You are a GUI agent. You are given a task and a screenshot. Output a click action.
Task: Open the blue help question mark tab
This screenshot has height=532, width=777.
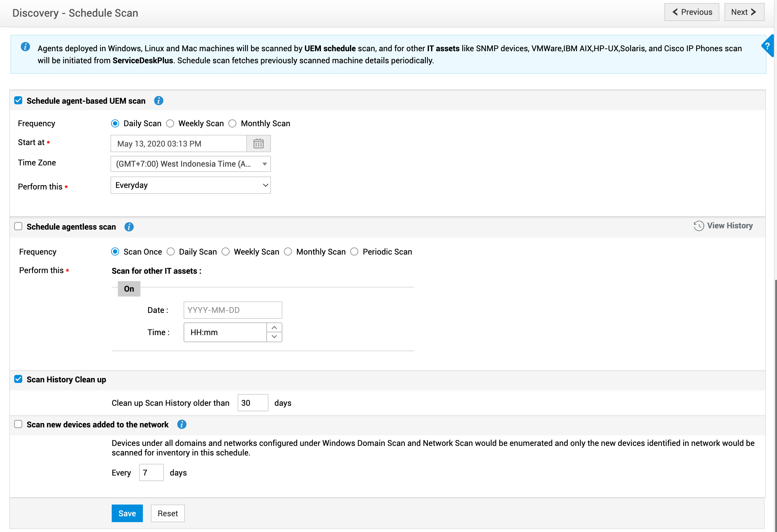click(768, 46)
